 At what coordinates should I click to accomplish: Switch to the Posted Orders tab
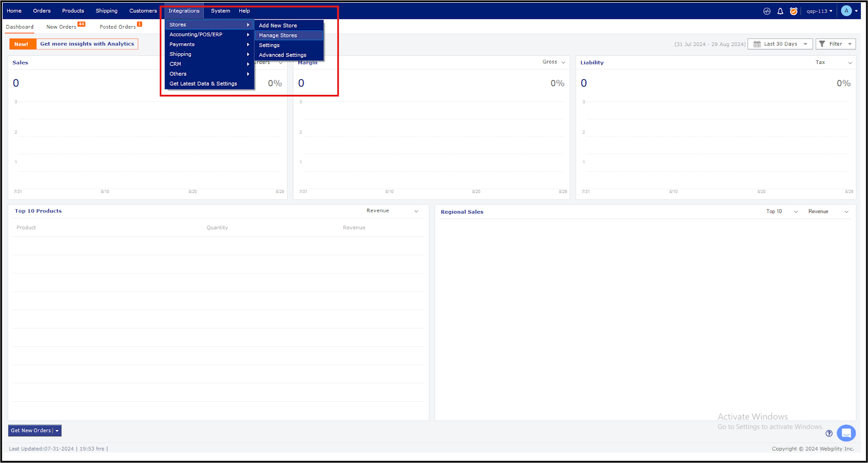click(118, 27)
